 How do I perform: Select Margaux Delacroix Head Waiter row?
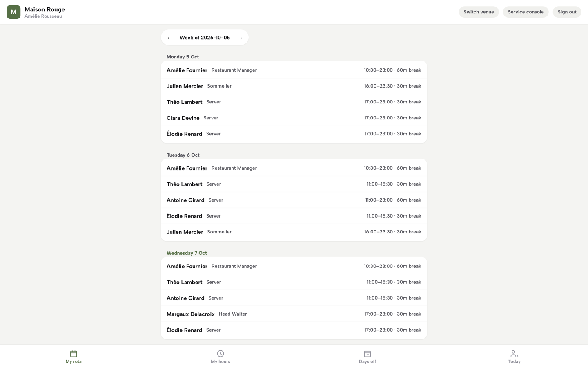pyautogui.click(x=294, y=314)
